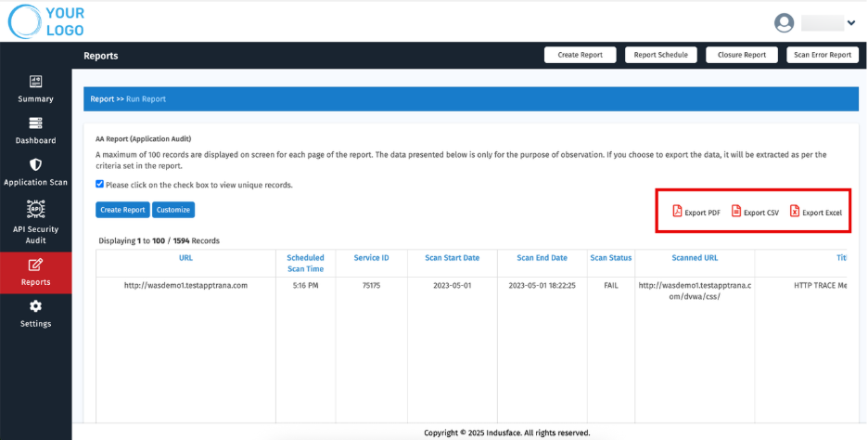This screenshot has height=440, width=868.
Task: Open the user profile avatar
Action: pyautogui.click(x=784, y=22)
